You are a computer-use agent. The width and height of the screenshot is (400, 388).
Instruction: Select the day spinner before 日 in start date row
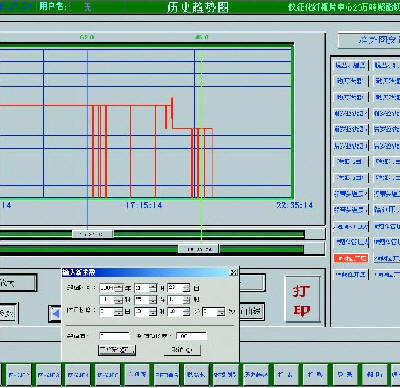[179, 288]
